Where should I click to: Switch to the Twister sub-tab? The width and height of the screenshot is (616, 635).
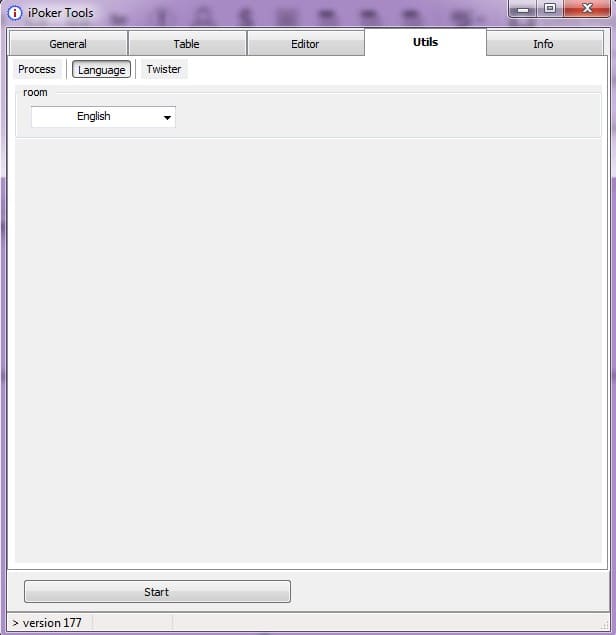(x=164, y=69)
